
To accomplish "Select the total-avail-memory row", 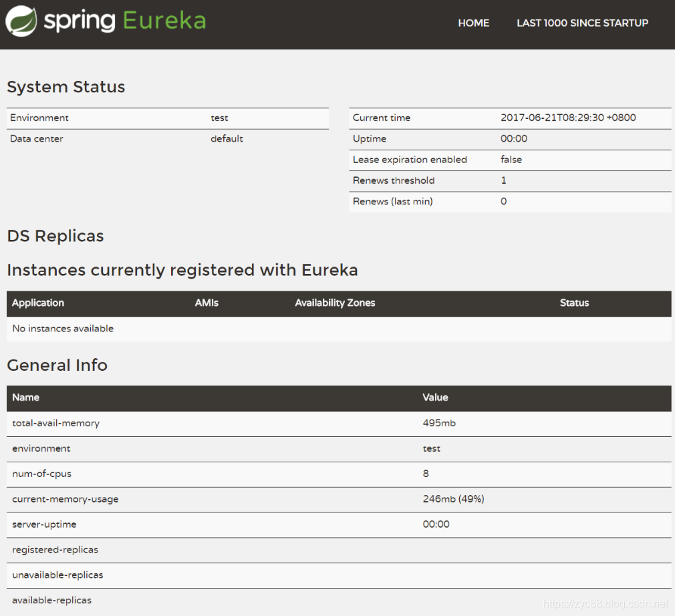I will pos(55,423).
